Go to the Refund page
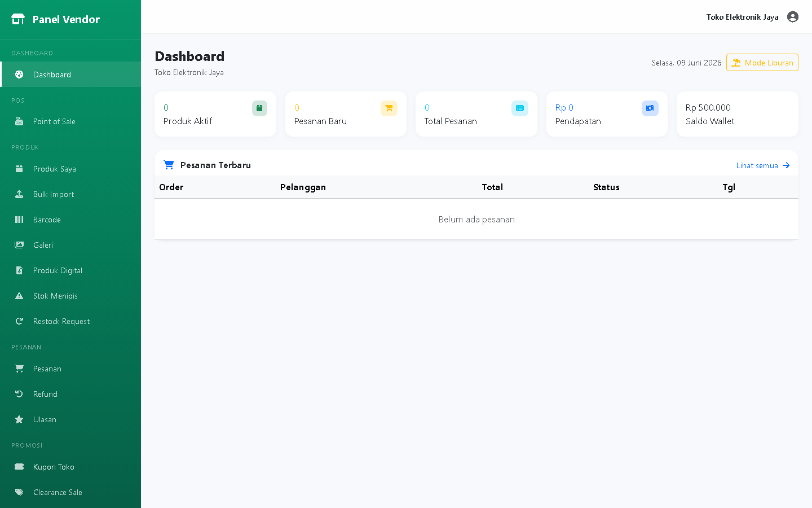The width and height of the screenshot is (812, 508). (x=70, y=394)
